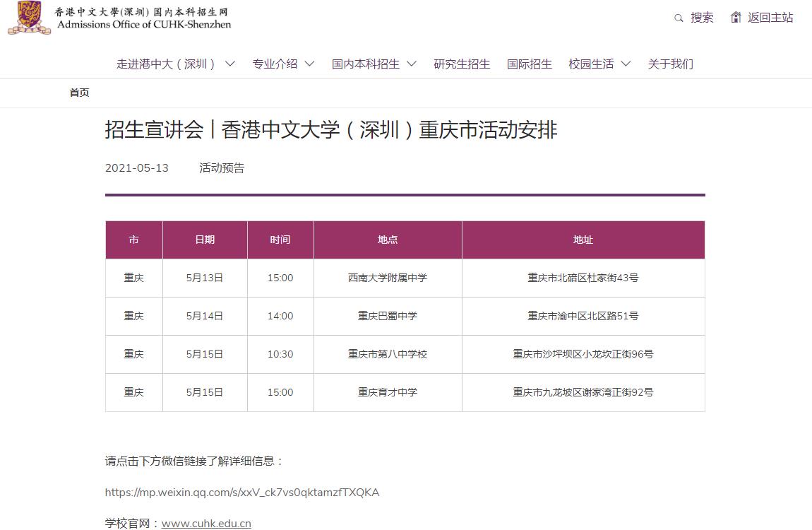Click 请点击下方微信链接了解详细信息 text
The width and height of the screenshot is (812, 530).
[x=194, y=461]
